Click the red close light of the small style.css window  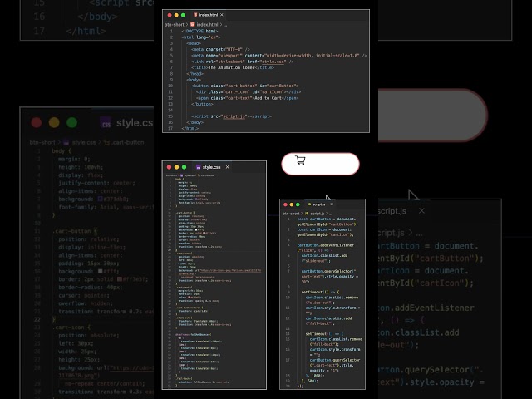tap(170, 167)
